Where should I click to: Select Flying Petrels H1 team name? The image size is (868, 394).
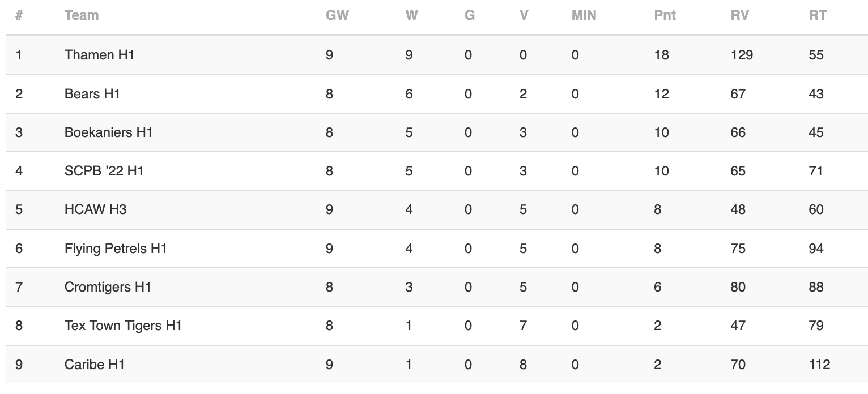pyautogui.click(x=116, y=249)
